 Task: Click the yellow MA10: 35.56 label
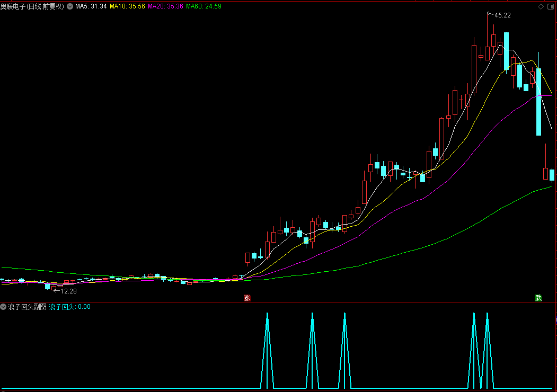pyautogui.click(x=127, y=6)
